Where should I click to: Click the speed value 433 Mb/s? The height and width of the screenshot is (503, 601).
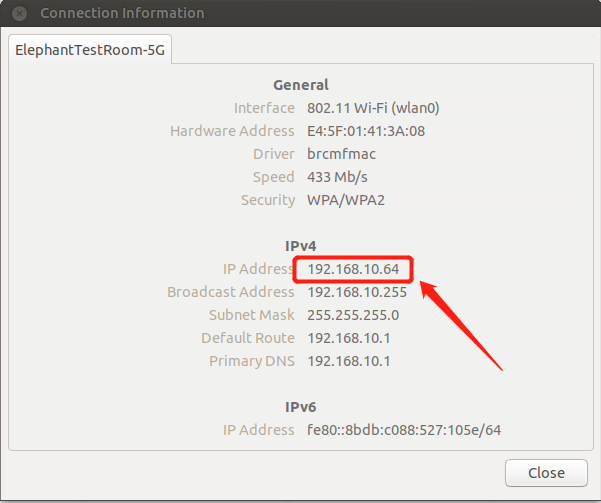(336, 177)
